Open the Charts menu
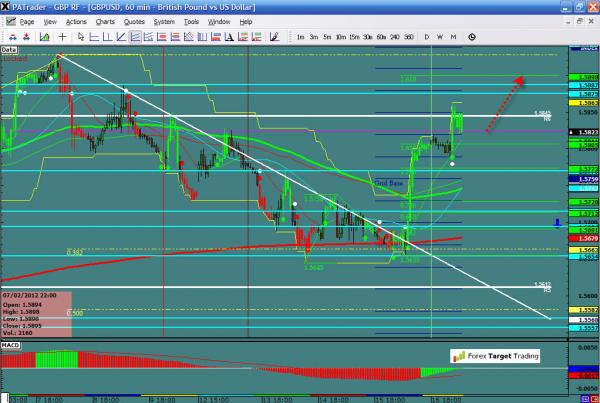 pyautogui.click(x=104, y=20)
